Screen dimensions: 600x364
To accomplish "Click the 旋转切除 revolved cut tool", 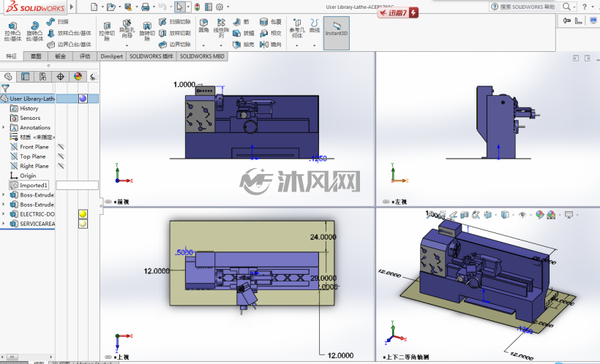I will 147,31.
